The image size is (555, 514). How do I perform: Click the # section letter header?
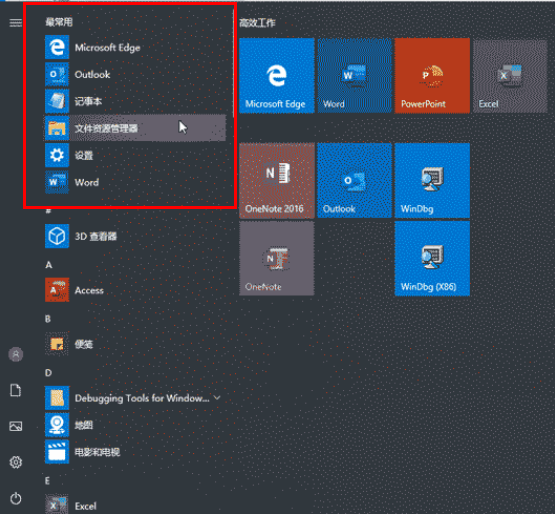coord(48,211)
